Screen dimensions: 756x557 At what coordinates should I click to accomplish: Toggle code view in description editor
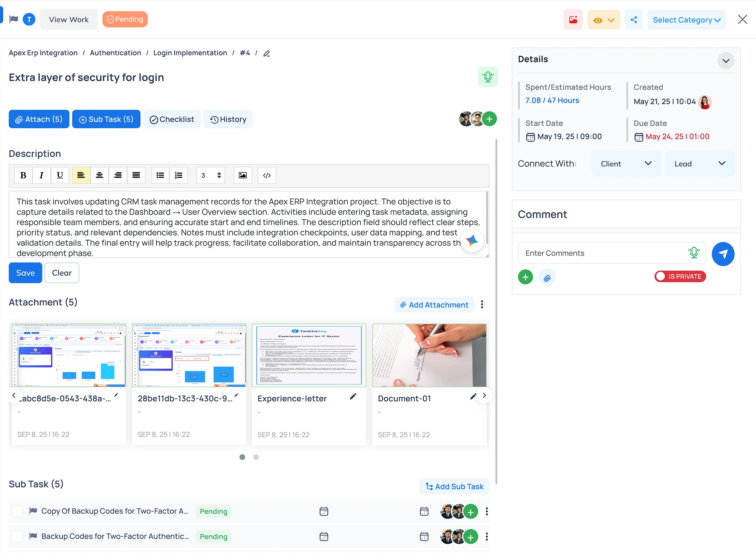pos(267,175)
